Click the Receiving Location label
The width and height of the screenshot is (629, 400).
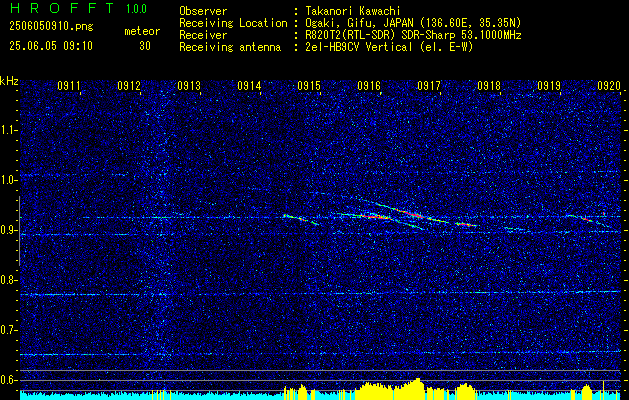pos(233,23)
